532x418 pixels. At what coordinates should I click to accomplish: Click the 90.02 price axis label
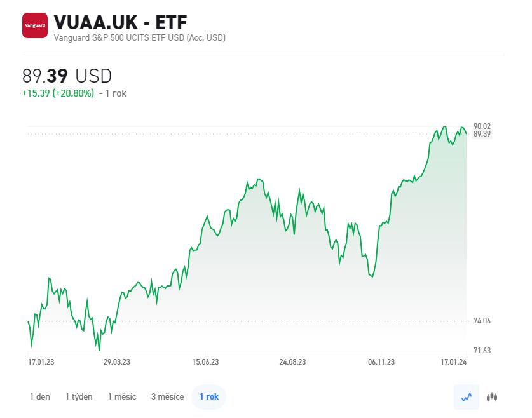[x=483, y=126]
